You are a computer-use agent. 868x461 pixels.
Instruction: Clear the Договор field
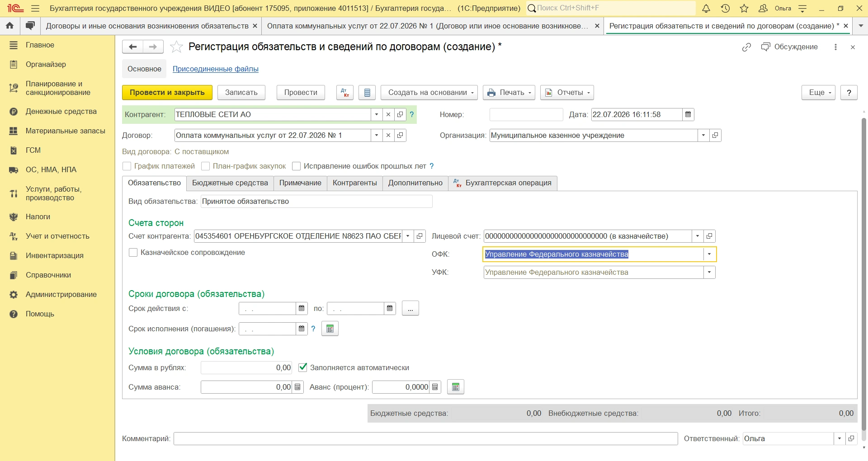(388, 136)
